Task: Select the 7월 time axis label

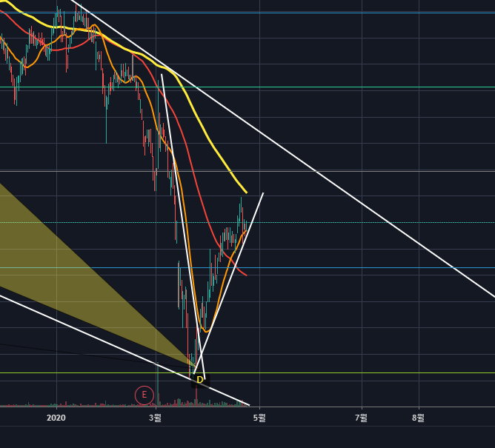Action: tap(362, 418)
